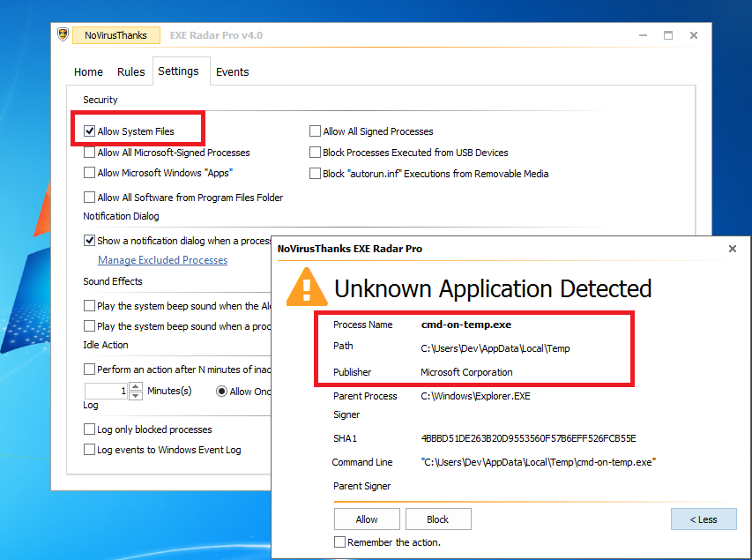The image size is (752, 560).
Task: Click the NoVirusThanks title badge
Action: (116, 35)
